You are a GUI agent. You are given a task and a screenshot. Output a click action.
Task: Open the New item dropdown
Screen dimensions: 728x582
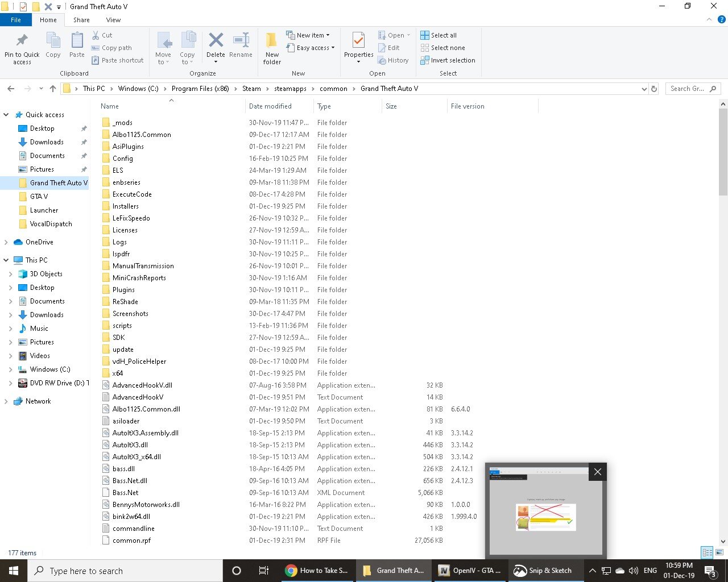(x=308, y=35)
